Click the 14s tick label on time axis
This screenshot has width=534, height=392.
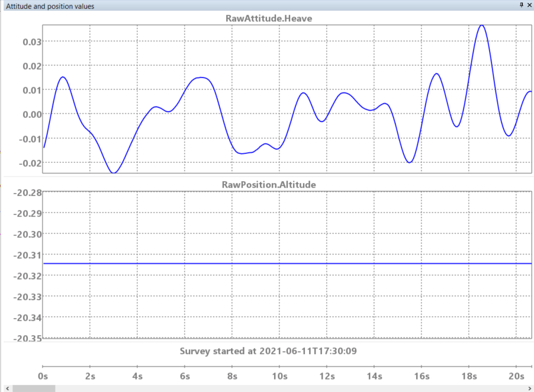click(x=374, y=377)
